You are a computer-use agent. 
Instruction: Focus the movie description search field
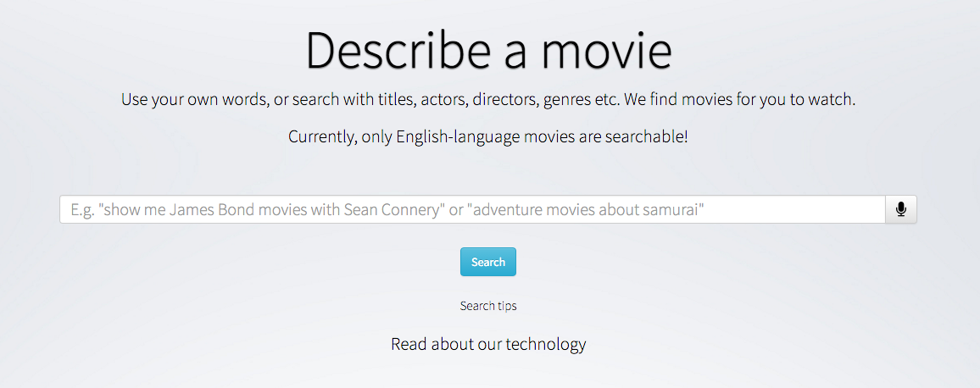pyautogui.click(x=472, y=209)
